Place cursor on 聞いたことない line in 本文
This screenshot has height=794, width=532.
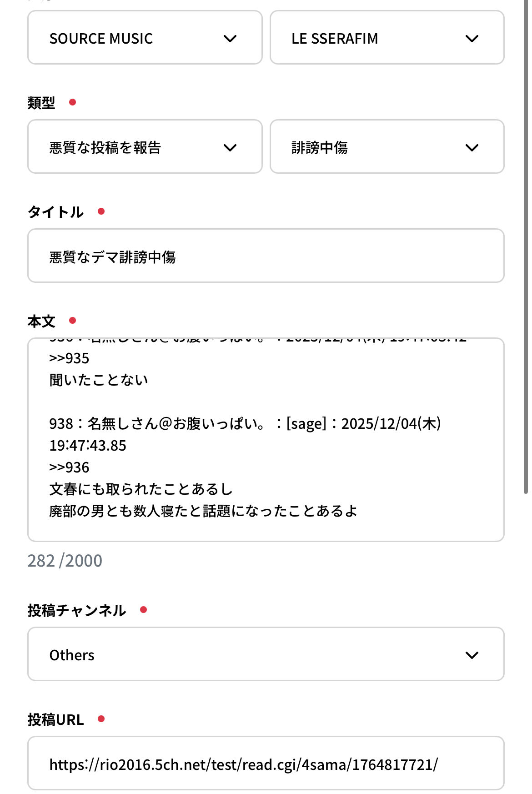coord(99,380)
